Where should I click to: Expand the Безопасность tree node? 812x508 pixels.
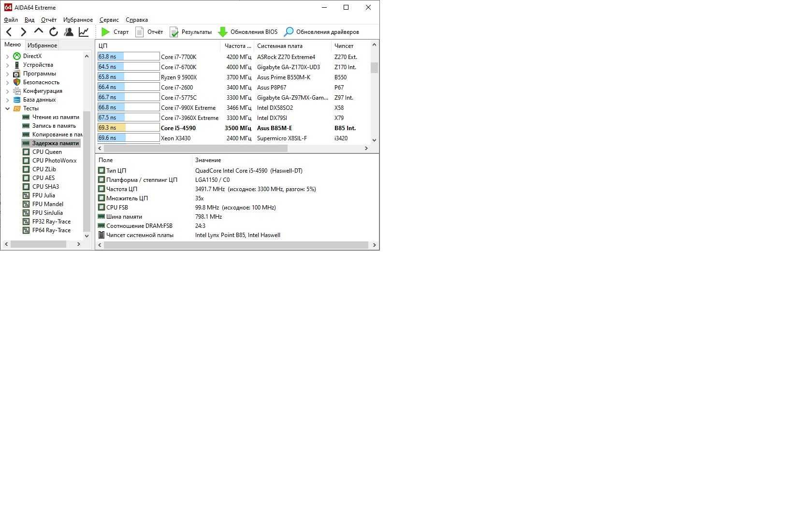[7, 83]
